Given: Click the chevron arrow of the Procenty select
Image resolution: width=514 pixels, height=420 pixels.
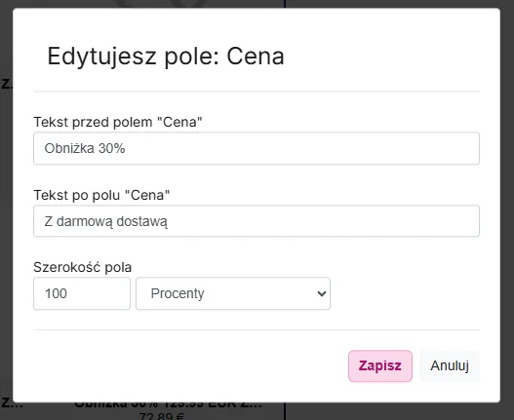Looking at the screenshot, I should pos(322,293).
